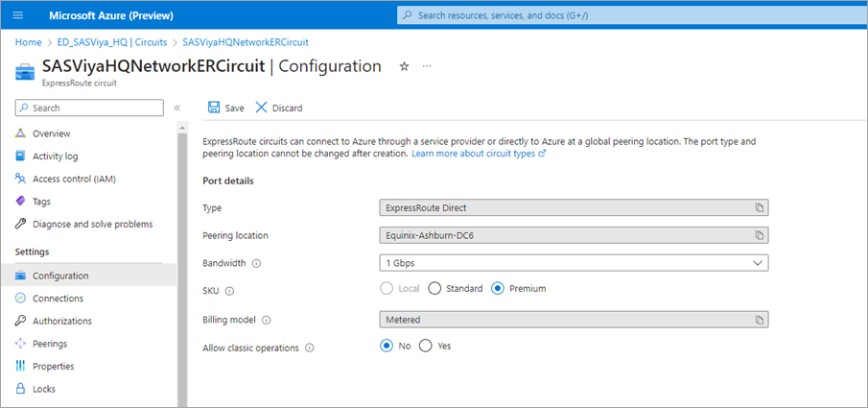868x408 pixels.
Task: Select the Standard SKU option
Action: click(x=434, y=288)
